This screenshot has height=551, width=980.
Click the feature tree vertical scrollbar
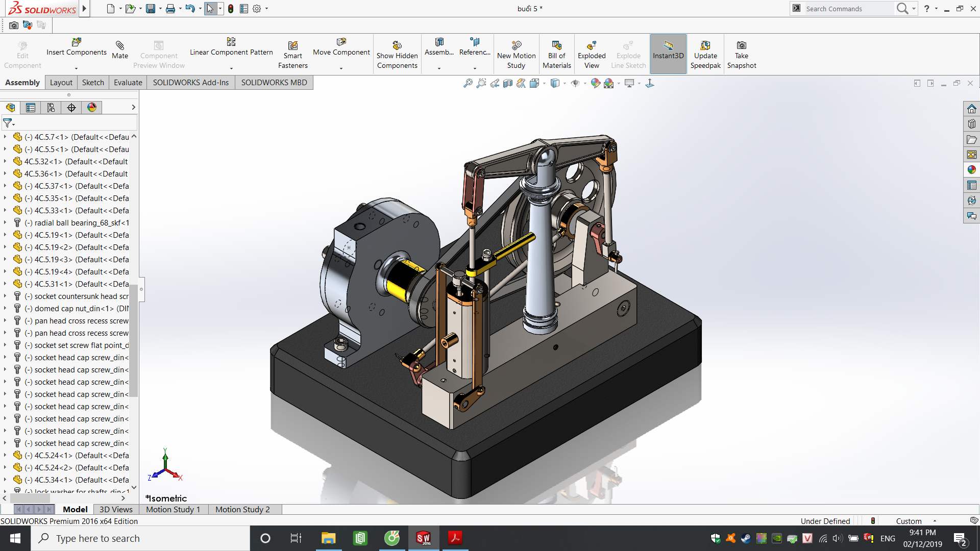(x=134, y=340)
